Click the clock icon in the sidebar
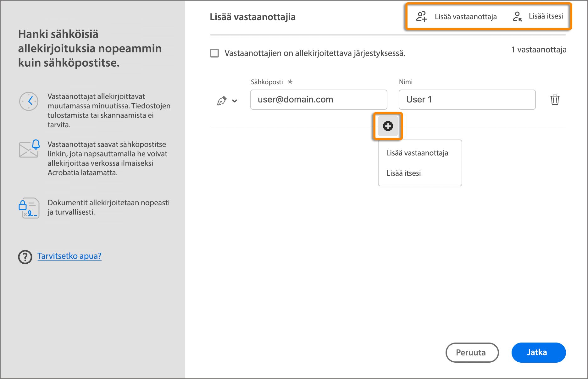Screen dimensions: 588x379 click(29, 101)
